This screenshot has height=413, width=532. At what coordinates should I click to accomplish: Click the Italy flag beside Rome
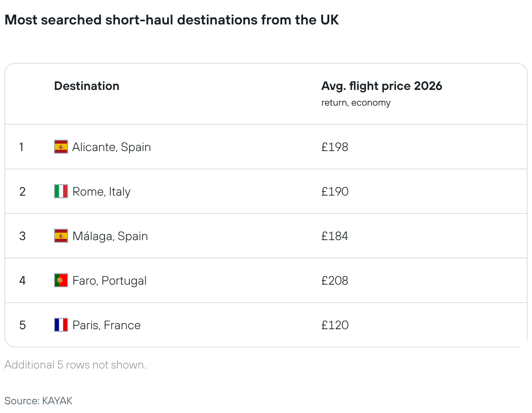pos(61,191)
